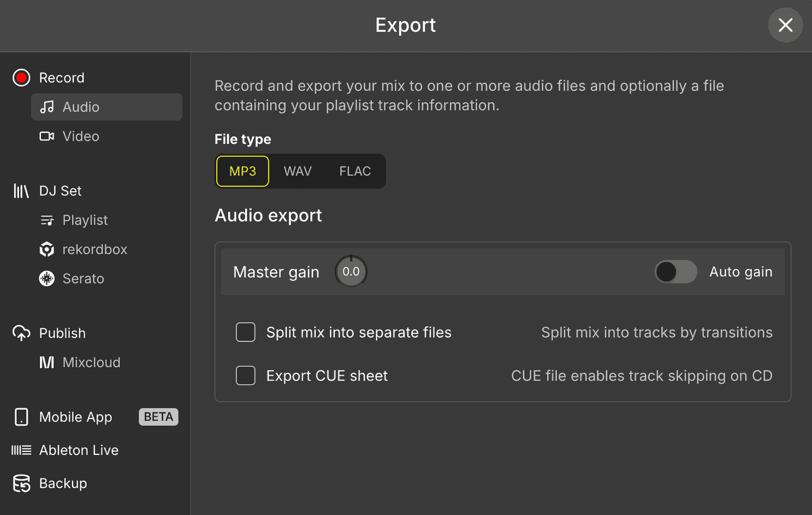Check the Export CUE sheet option
Image resolution: width=812 pixels, height=515 pixels.
click(x=246, y=375)
